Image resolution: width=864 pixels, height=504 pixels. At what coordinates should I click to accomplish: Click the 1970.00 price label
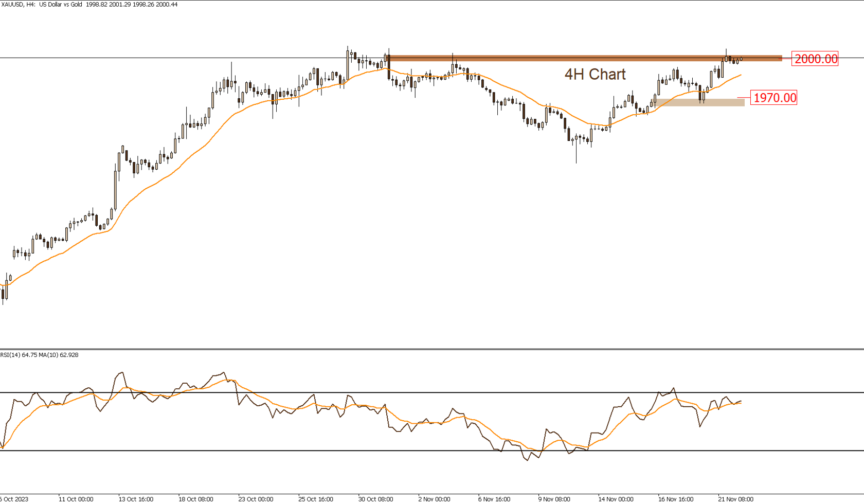pos(774,98)
